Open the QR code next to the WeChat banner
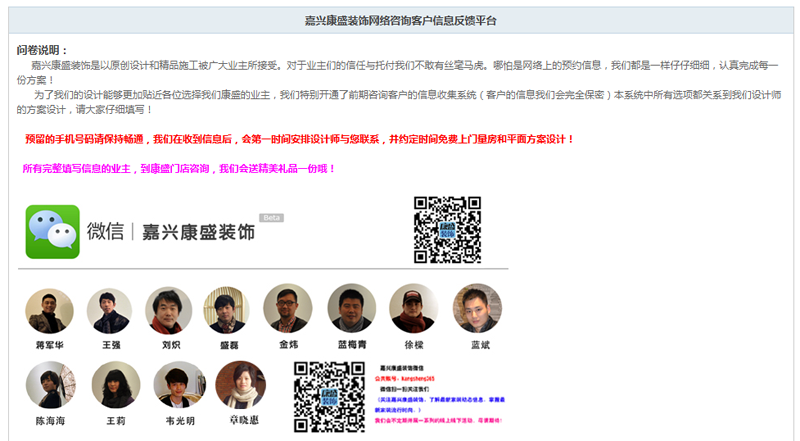Viewport: 800px width, 441px height. 447,230
